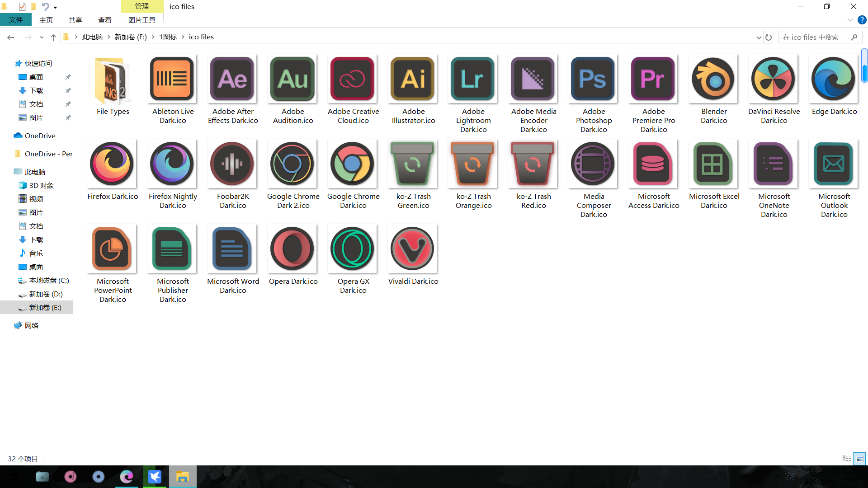Click the 管理 contextual tab header
Viewport: 868px width, 488px height.
142,6
